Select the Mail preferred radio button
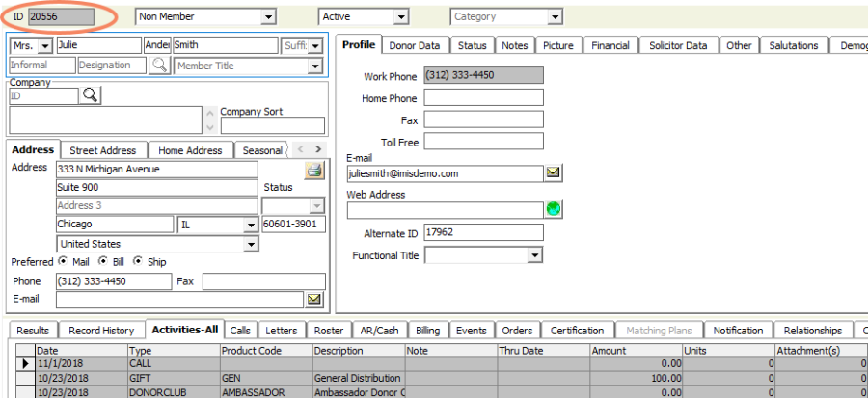Image resolution: width=868 pixels, height=398 pixels. (64, 261)
